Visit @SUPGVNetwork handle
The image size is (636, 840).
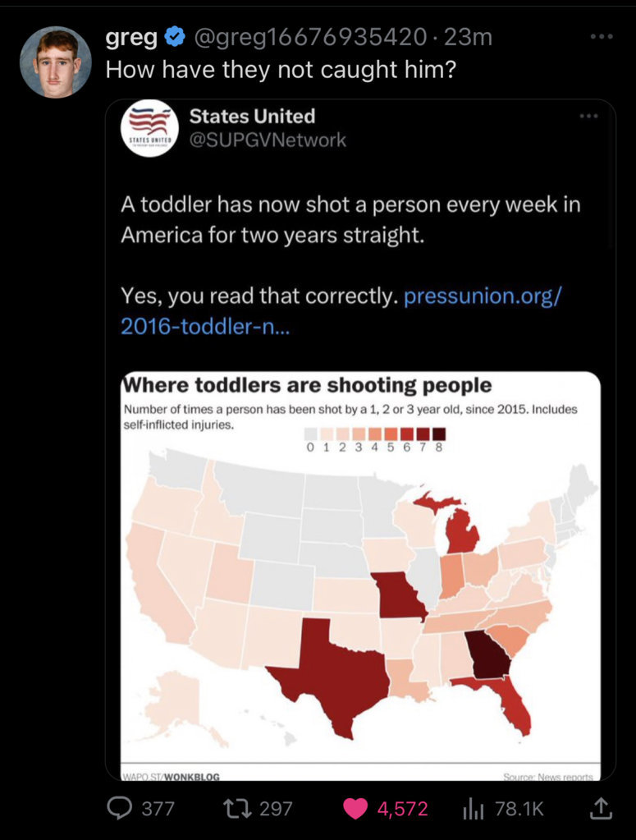point(268,140)
